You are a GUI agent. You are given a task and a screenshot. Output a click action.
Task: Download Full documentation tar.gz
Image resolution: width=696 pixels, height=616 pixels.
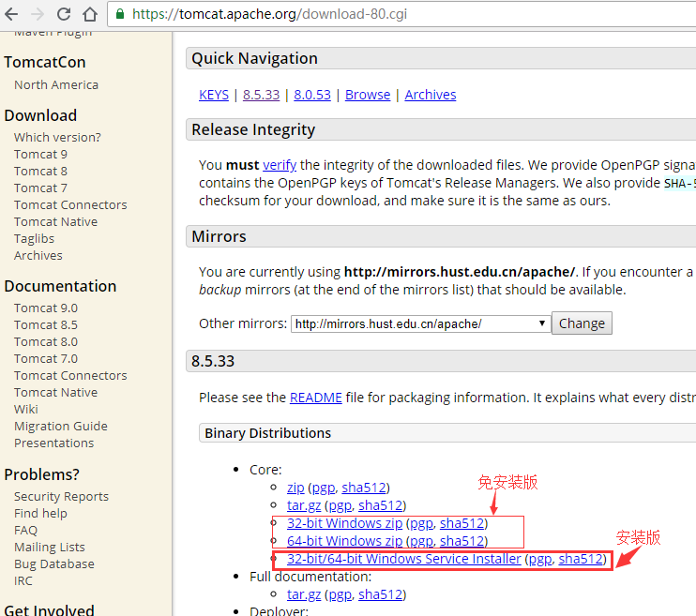pos(304,594)
